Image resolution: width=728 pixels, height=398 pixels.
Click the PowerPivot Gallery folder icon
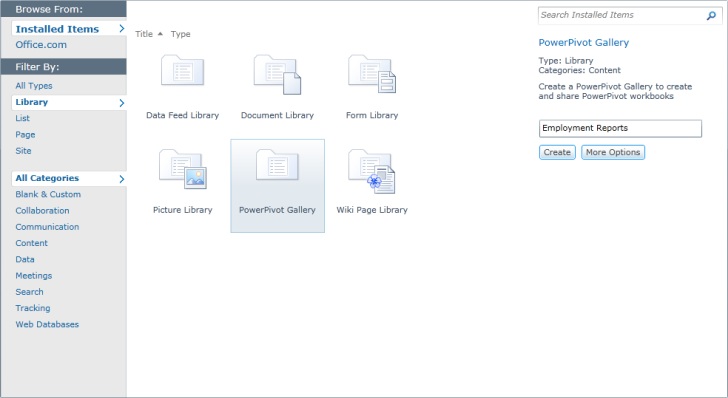coord(277,165)
